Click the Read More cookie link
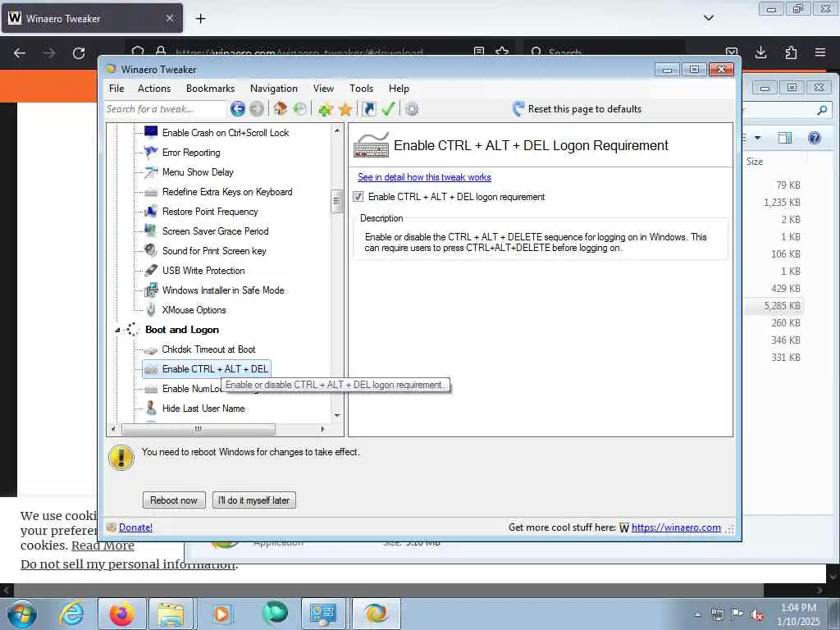The height and width of the screenshot is (630, 840). pyautogui.click(x=103, y=546)
